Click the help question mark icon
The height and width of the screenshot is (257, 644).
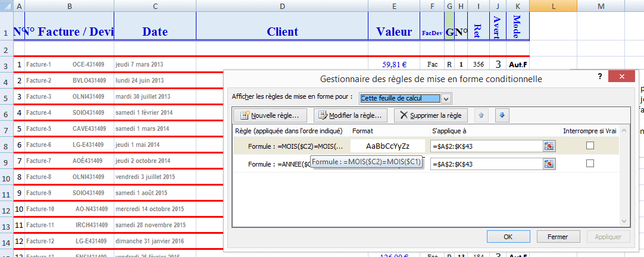click(x=600, y=77)
